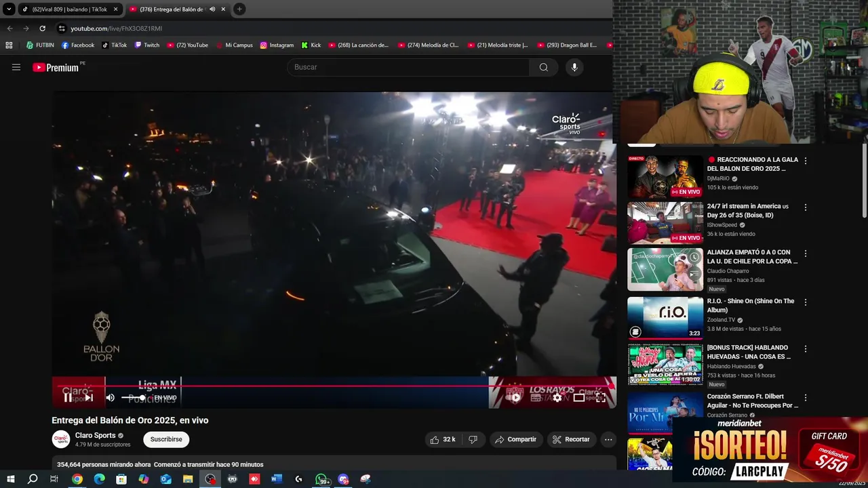Click the search magnifier button
The height and width of the screenshot is (488, 868).
[543, 67]
